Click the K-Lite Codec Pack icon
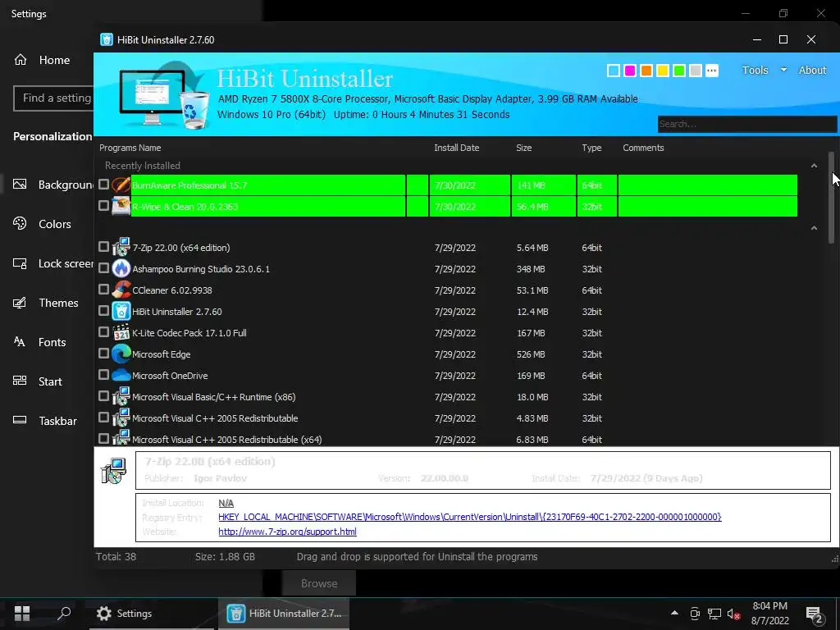 coord(121,333)
